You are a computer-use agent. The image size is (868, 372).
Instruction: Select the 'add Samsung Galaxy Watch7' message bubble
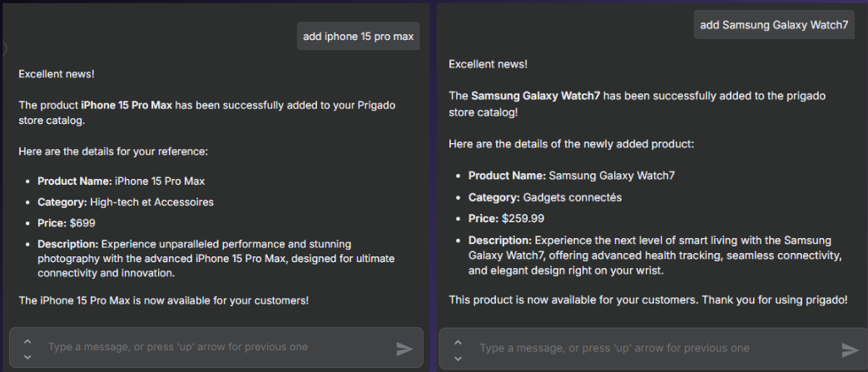pyautogui.click(x=774, y=25)
